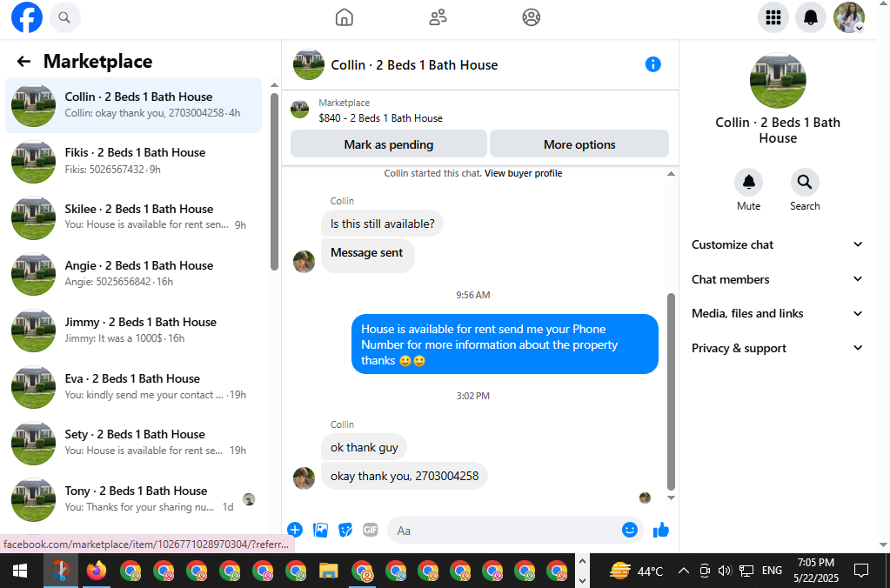Viewport: 890px width, 588px height.
Task: Open more actions plus icon
Action: click(295, 530)
